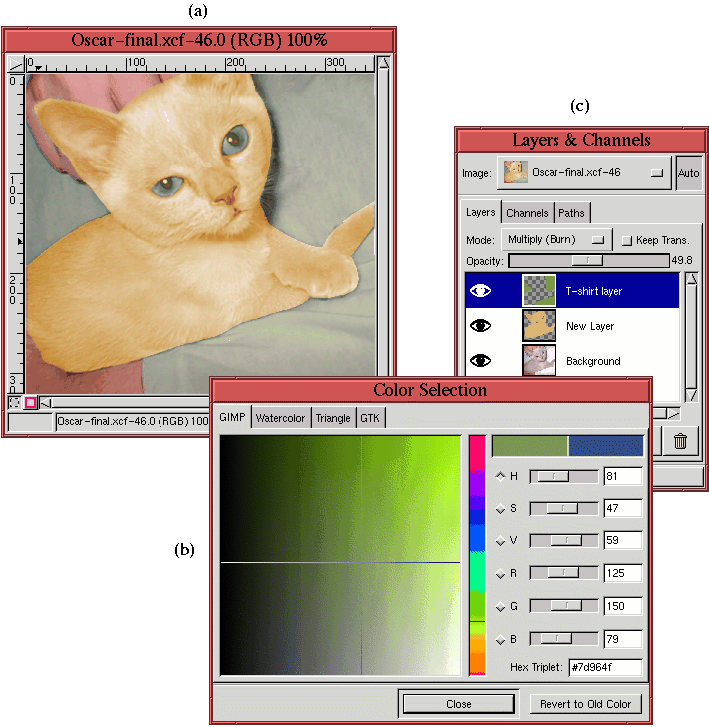Switch to the Channels tab
Viewport: 709px width, 727px height.
(527, 213)
